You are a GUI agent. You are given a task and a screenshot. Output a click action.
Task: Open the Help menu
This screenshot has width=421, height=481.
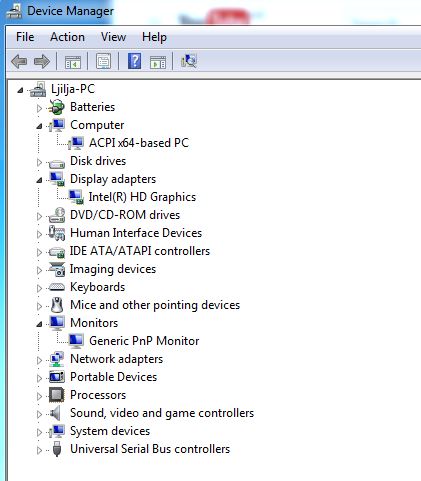tap(154, 37)
